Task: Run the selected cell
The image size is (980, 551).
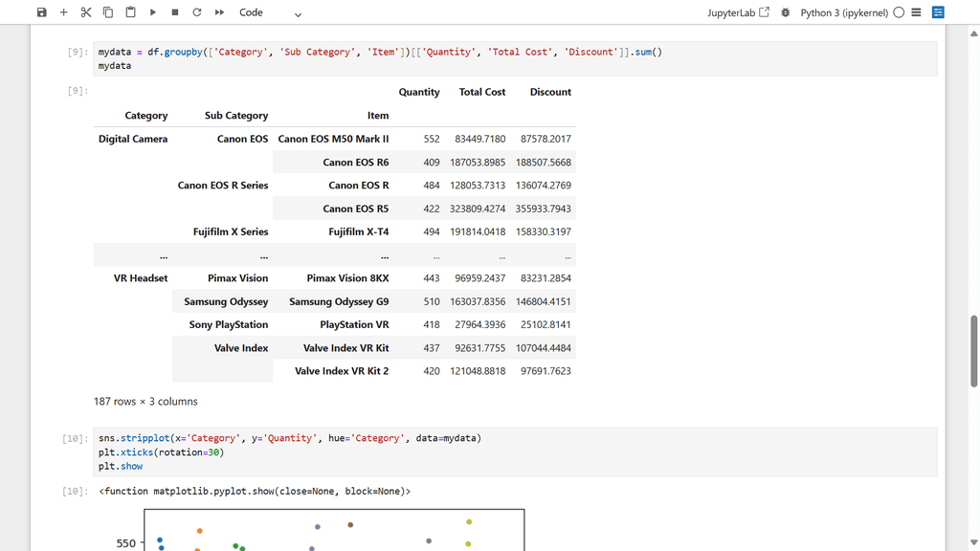Action: pos(153,12)
